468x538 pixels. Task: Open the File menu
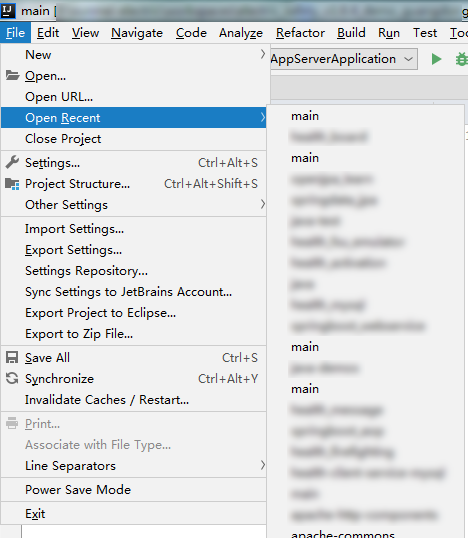tap(15, 33)
